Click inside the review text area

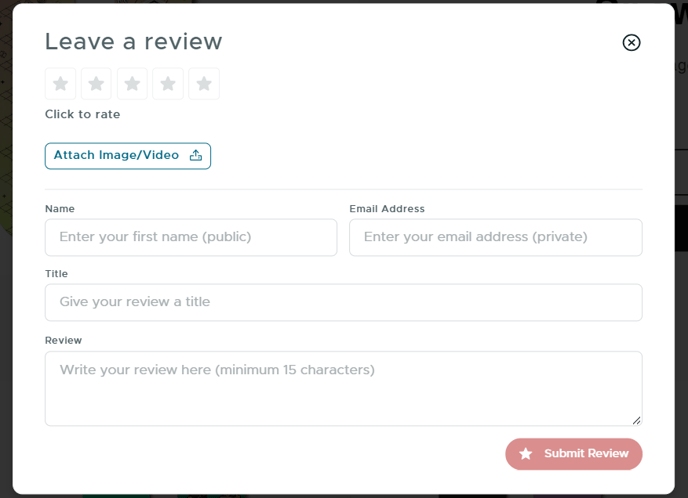point(344,388)
